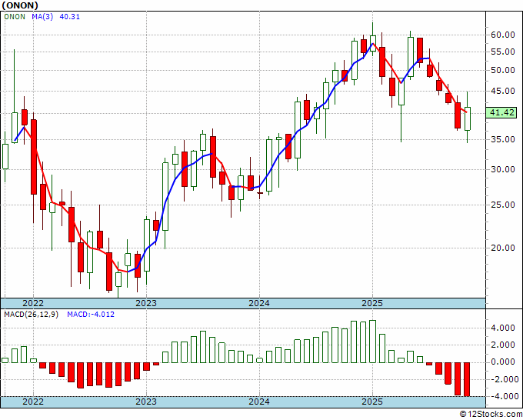Click the 50.00 price axis label
Image resolution: width=523 pixels, height=420 pixels.
(503, 71)
